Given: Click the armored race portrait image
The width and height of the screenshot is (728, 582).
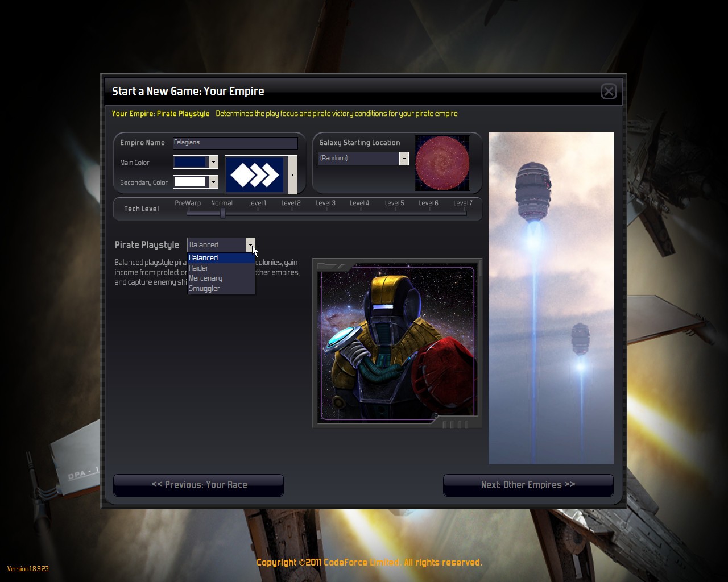Looking at the screenshot, I should point(397,343).
